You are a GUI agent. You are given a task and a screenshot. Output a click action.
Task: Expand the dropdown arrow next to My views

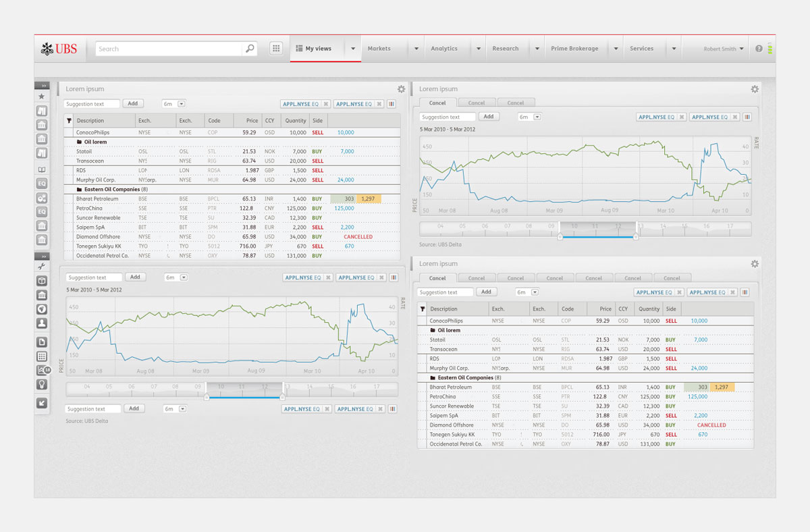(353, 49)
